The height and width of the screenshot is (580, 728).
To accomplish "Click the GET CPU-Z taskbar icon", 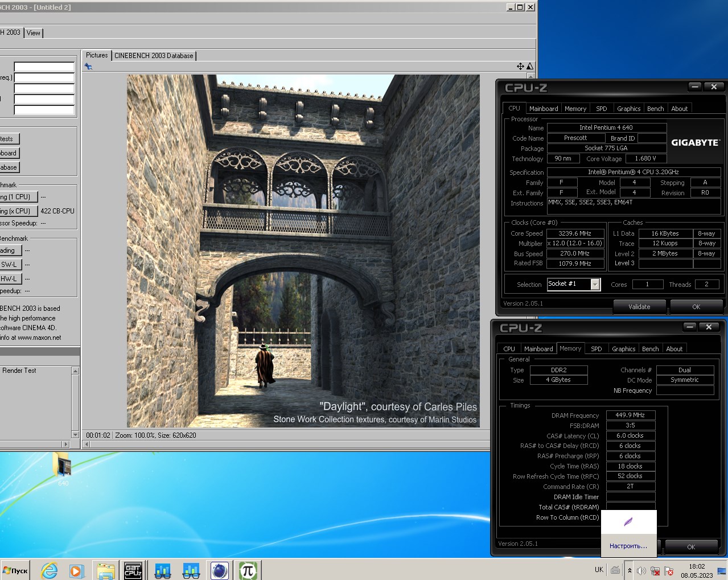I will (133, 570).
